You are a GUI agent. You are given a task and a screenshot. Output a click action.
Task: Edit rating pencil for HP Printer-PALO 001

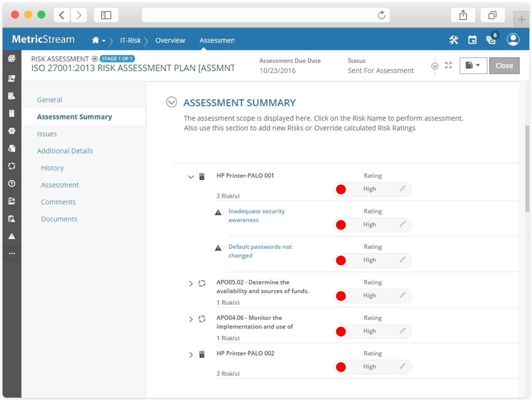pos(402,188)
